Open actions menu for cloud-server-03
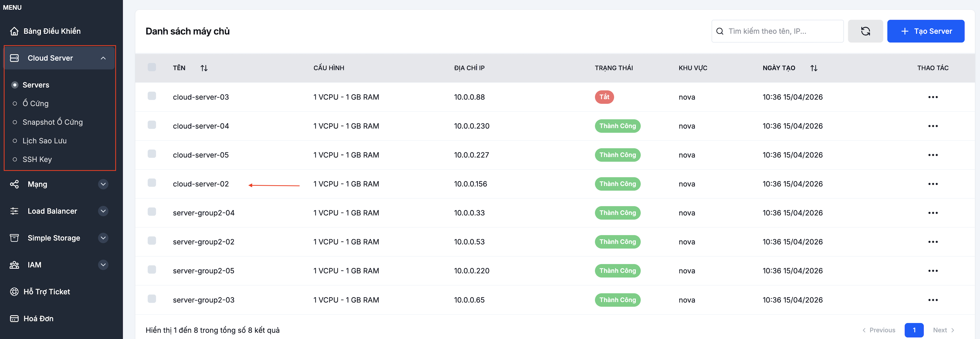 (933, 97)
